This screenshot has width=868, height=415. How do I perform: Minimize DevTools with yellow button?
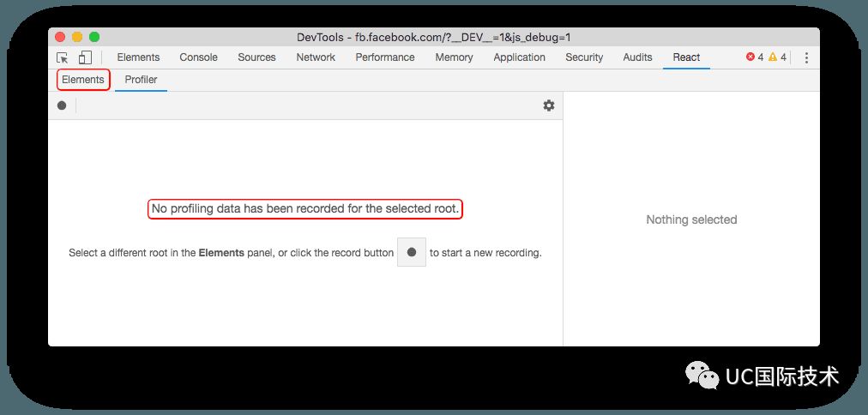point(77,37)
